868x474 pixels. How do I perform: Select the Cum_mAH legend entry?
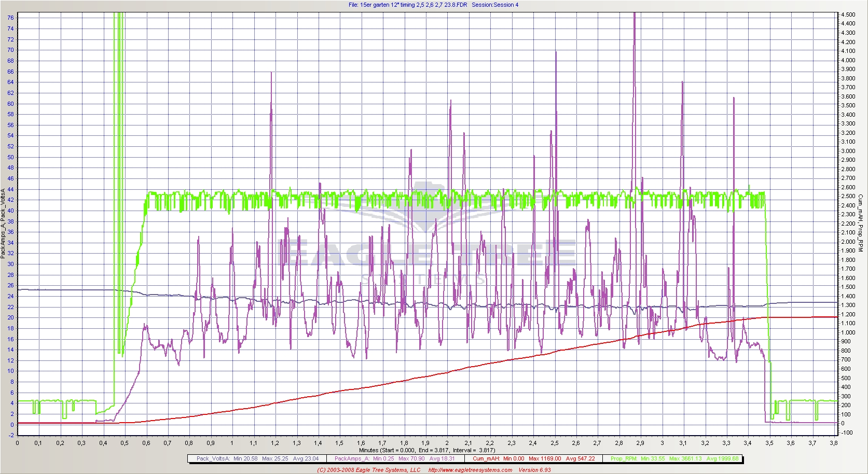[x=533, y=458]
